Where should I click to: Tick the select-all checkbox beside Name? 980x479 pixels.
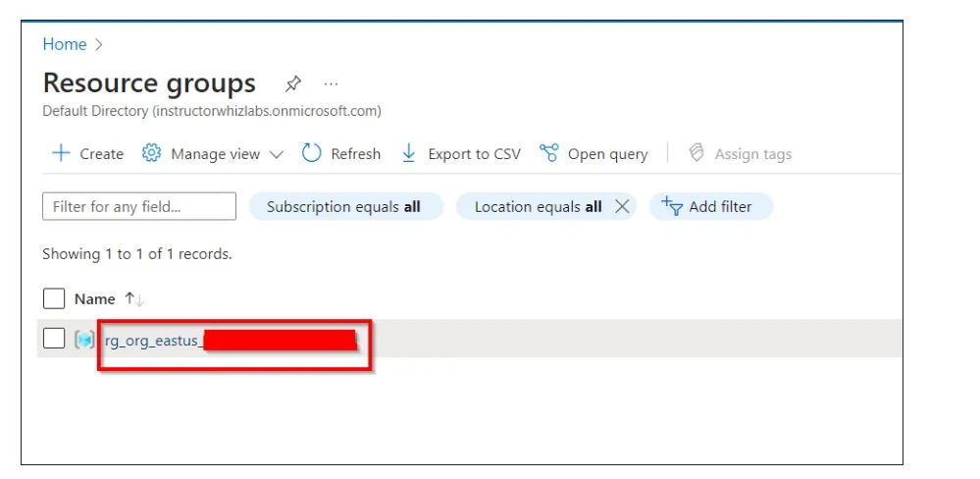coord(54,299)
